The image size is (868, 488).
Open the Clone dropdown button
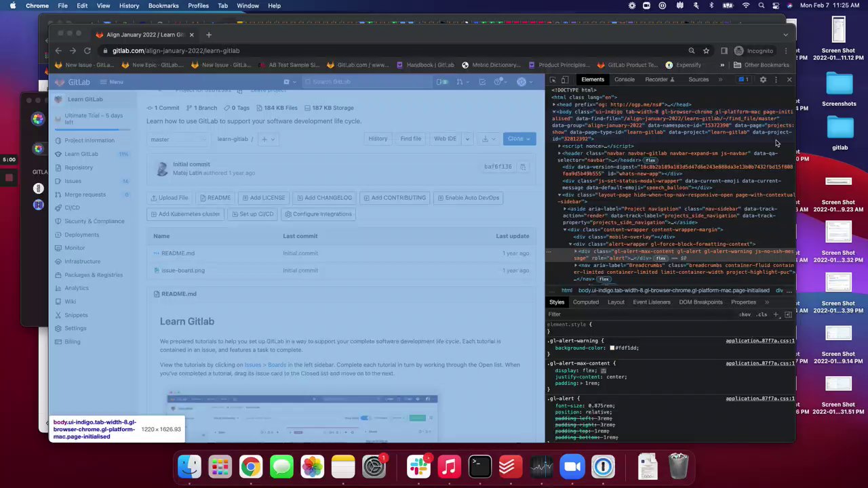coord(520,139)
